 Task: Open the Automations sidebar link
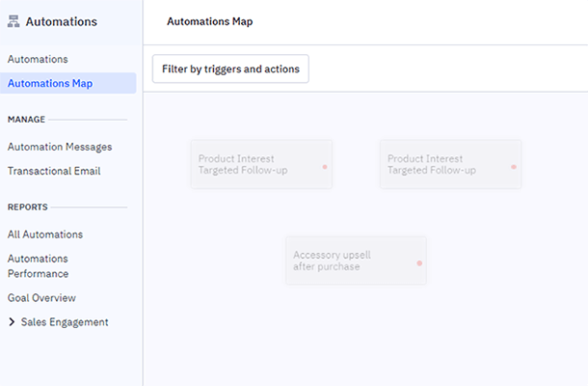point(38,60)
